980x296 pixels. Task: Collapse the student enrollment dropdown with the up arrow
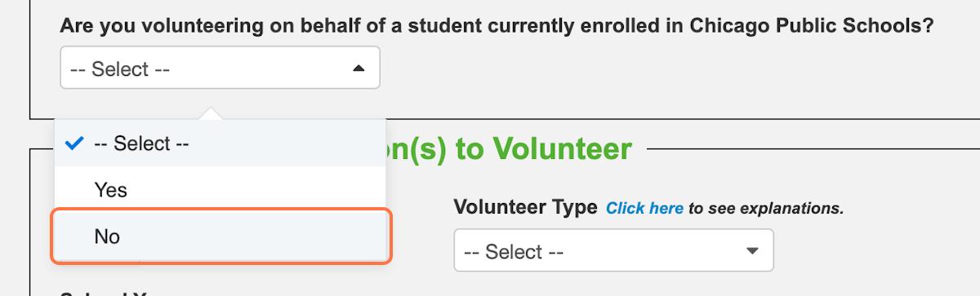(x=358, y=69)
